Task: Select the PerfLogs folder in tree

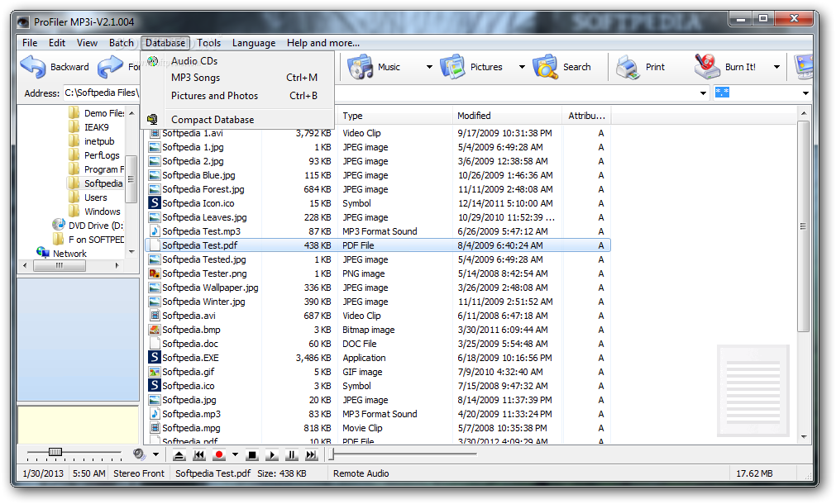Action: tap(102, 155)
